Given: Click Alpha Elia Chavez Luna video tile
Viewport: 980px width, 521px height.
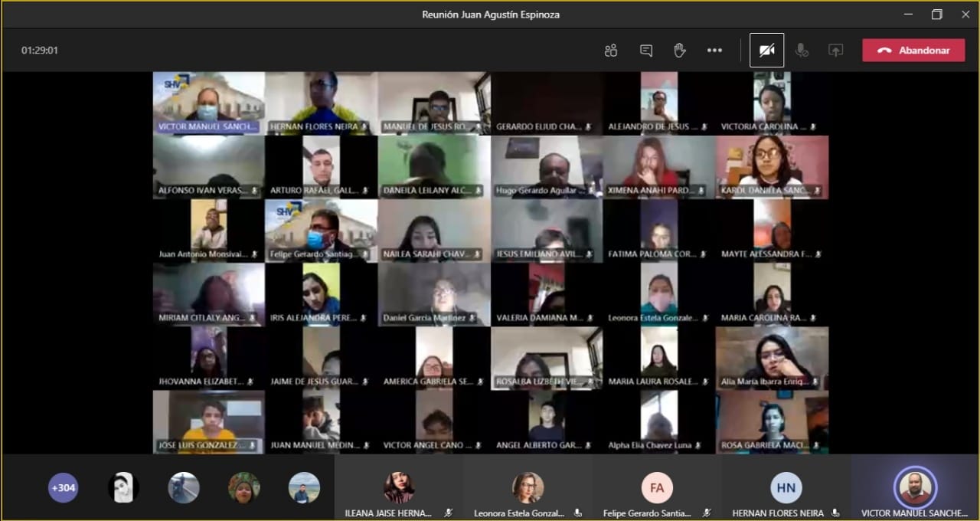Looking at the screenshot, I should (x=659, y=420).
